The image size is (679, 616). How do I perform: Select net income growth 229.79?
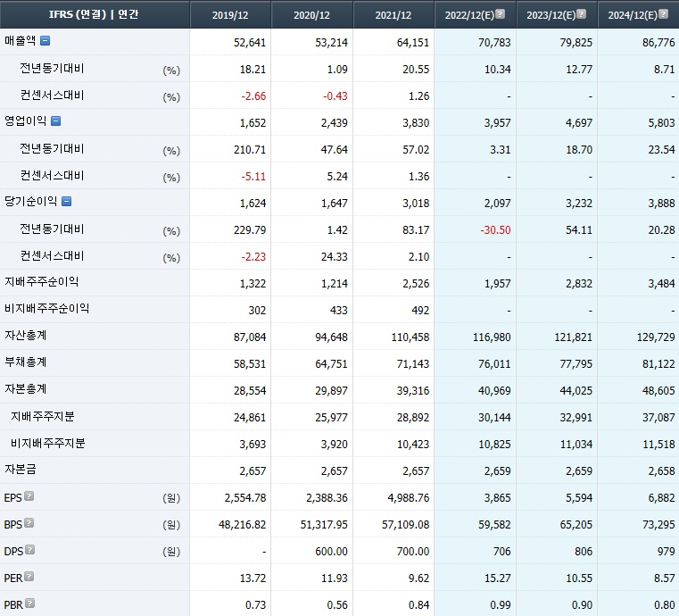click(x=250, y=230)
